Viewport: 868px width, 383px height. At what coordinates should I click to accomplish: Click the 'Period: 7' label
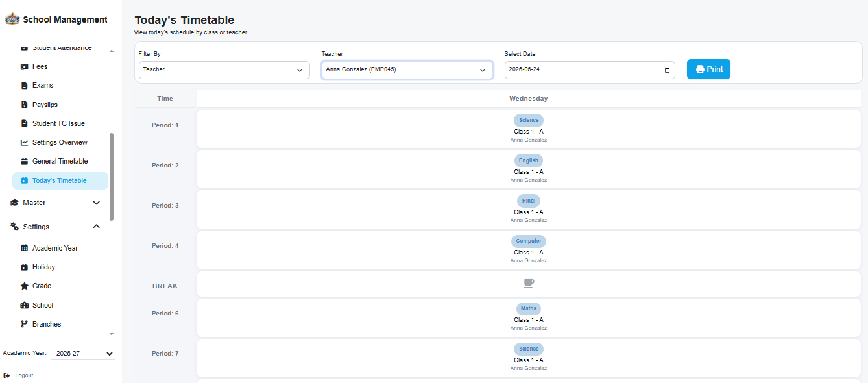pyautogui.click(x=165, y=354)
